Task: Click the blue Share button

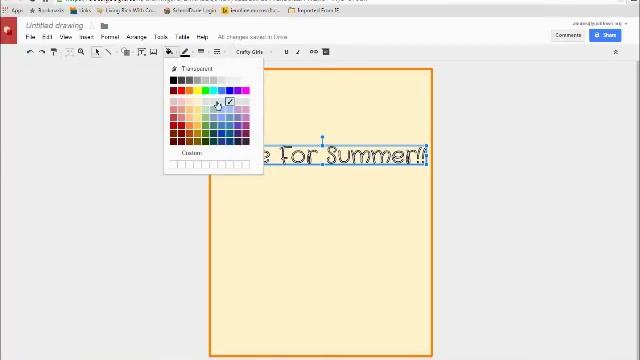Action: coord(605,36)
